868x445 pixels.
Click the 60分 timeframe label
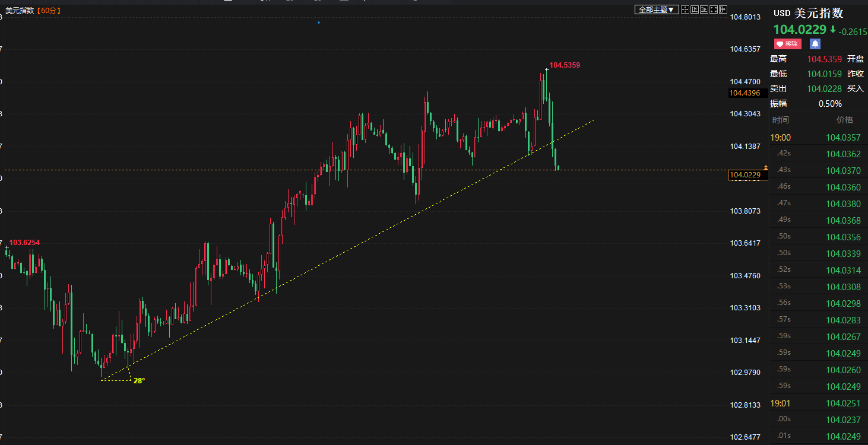(50, 10)
